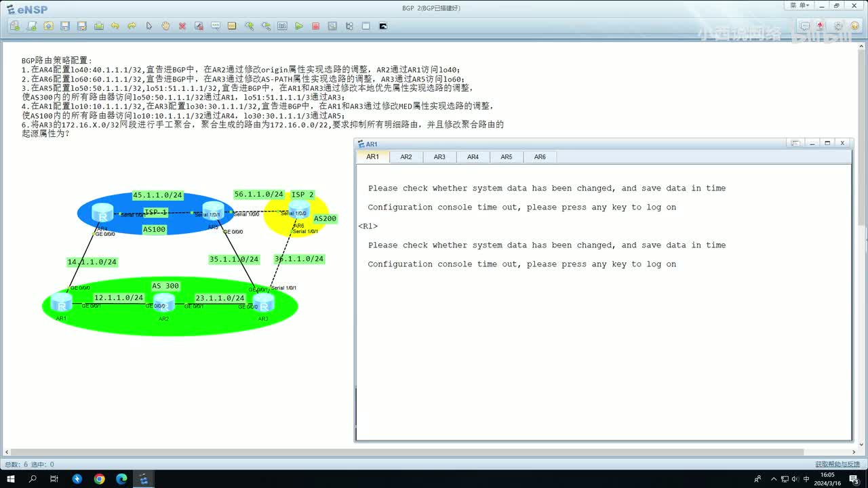Click the Huawei website icon

coord(821,26)
